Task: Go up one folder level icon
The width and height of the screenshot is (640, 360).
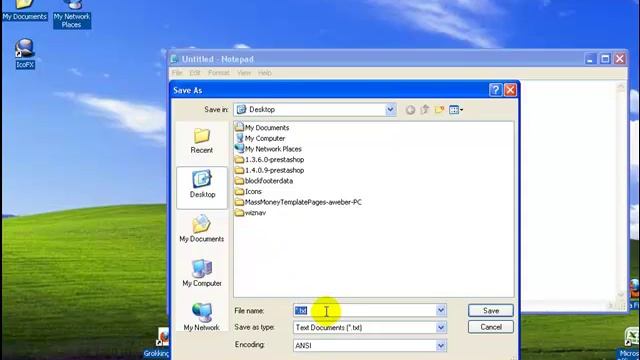Action: pos(425,109)
